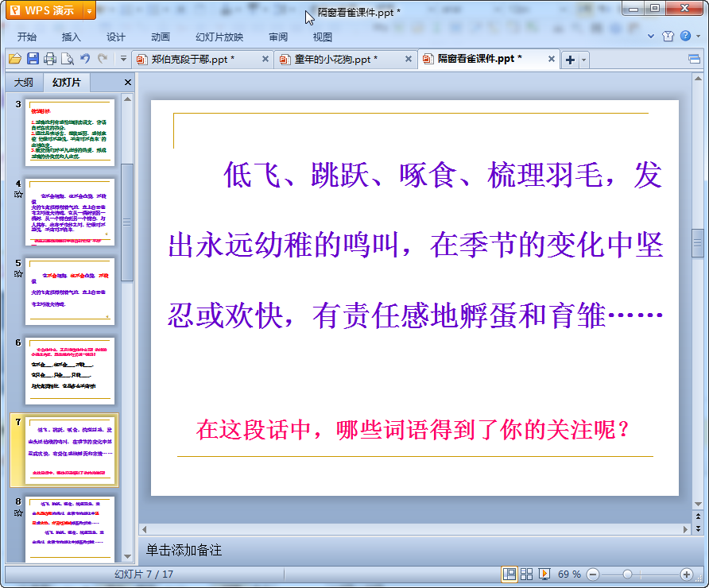Go to previous slide double-arrow button

(x=698, y=516)
